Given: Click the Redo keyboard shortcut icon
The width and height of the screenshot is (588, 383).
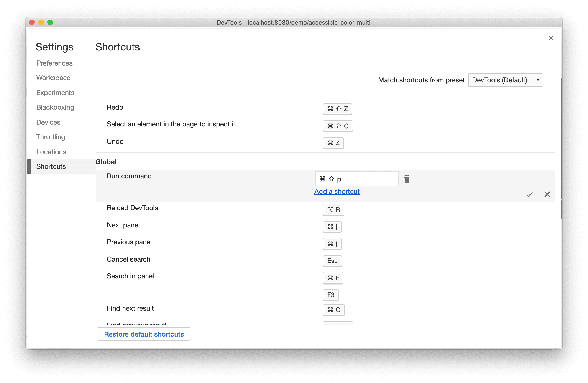Looking at the screenshot, I should [x=337, y=109].
